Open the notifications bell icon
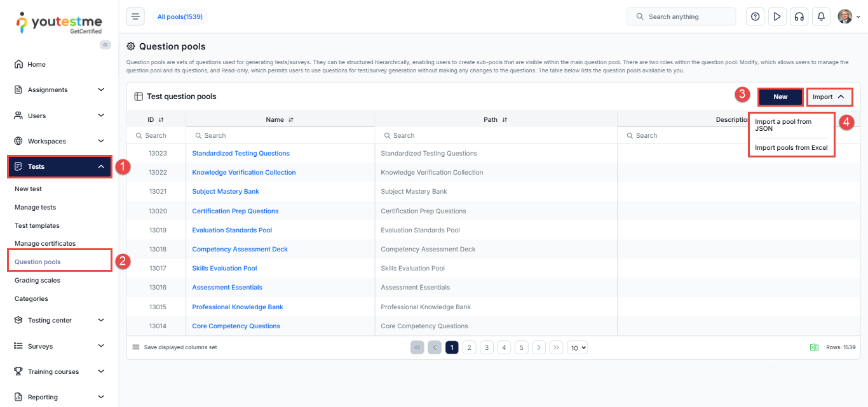Image resolution: width=868 pixels, height=407 pixels. (821, 17)
